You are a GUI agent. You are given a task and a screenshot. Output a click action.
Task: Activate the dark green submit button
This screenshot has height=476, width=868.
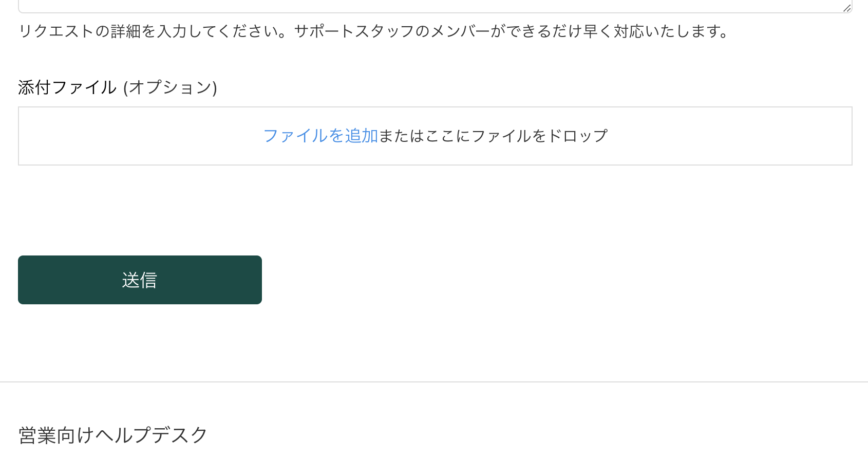pyautogui.click(x=139, y=280)
